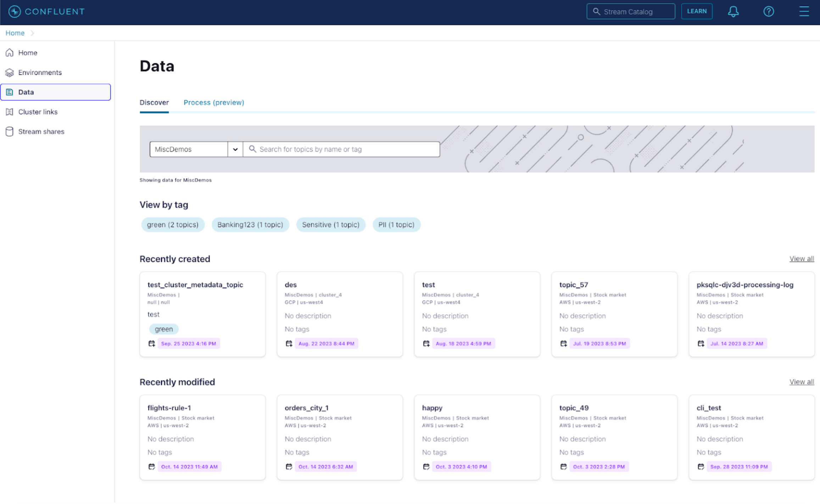Filter by green (2 topics) tag
The height and width of the screenshot is (504, 820).
173,225
